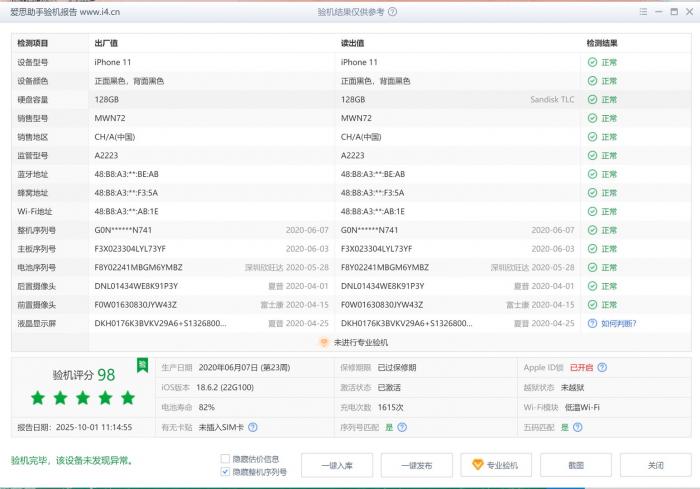Screen dimensions: 700x489
Task: Take a screenshot with the 截图 button
Action: coord(575,465)
